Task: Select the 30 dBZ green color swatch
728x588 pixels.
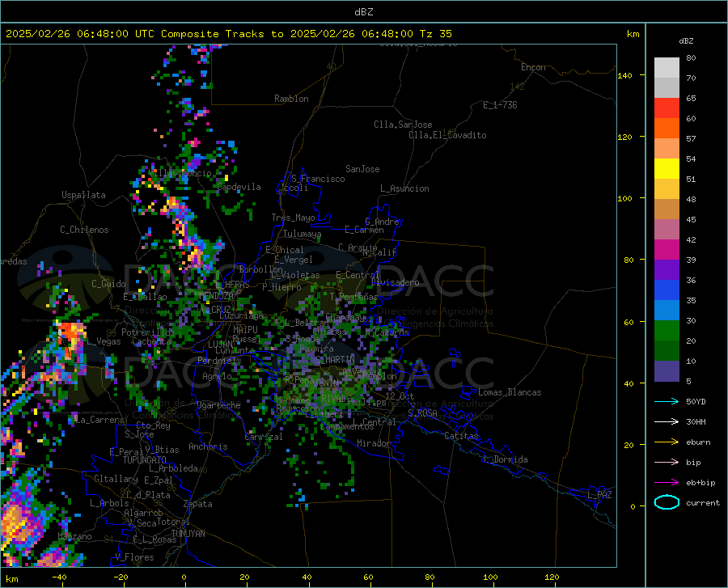Action: (667, 331)
